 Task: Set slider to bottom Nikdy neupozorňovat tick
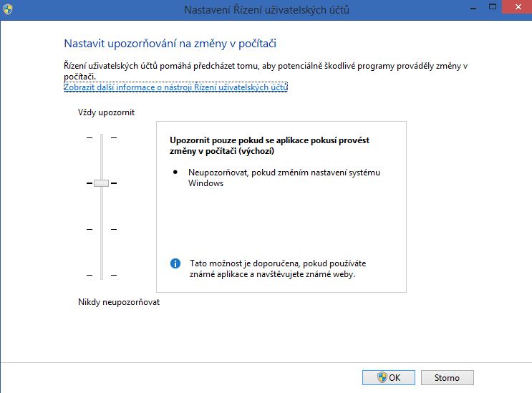[x=102, y=275]
